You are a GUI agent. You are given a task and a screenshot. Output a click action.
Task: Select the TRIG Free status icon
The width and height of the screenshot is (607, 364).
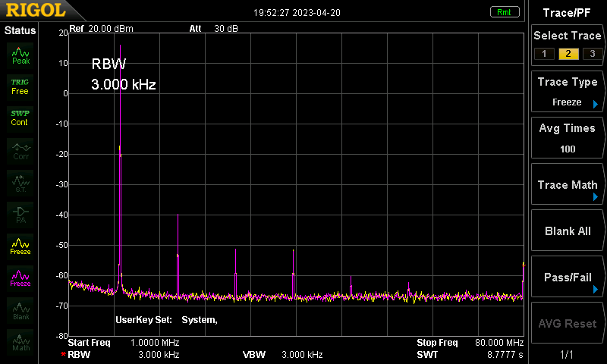click(x=20, y=87)
